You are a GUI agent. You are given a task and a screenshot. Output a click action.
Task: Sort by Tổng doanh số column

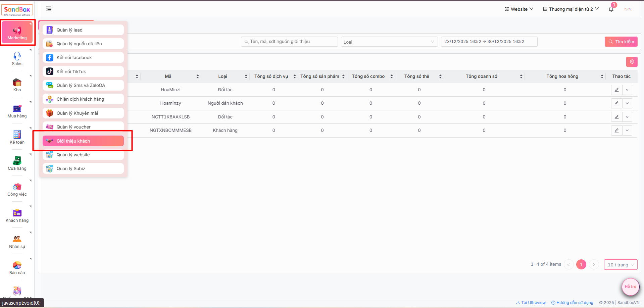pos(521,76)
